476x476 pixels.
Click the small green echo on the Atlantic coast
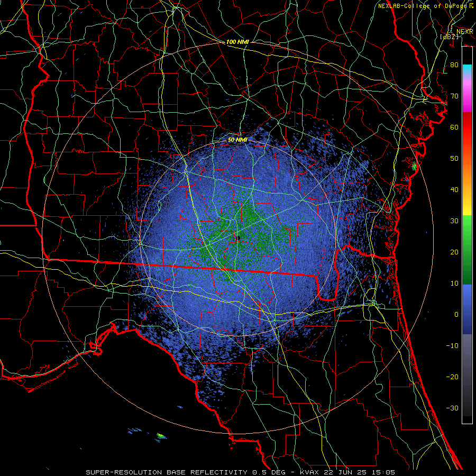(414, 166)
